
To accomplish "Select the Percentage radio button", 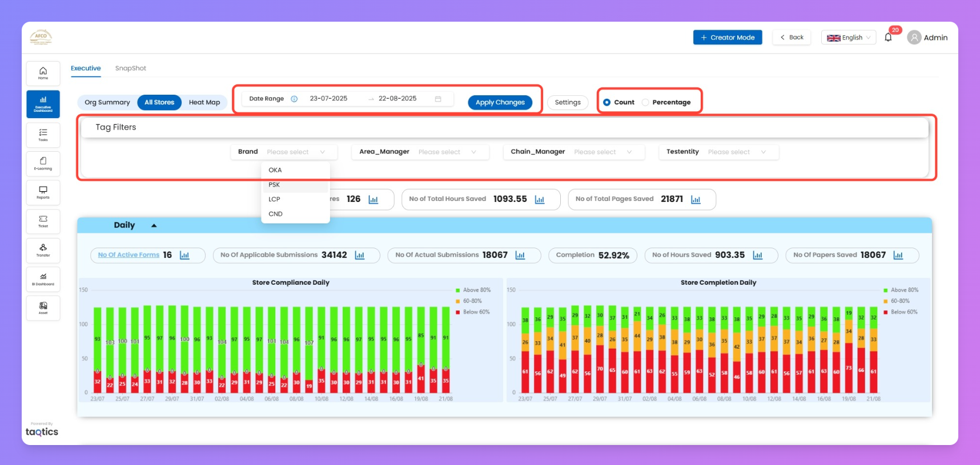I will click(x=645, y=103).
